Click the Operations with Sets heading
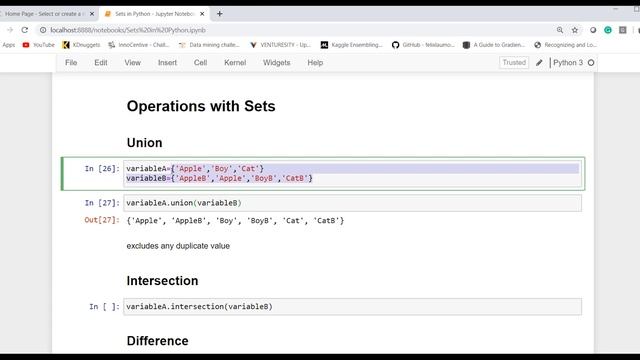This screenshot has height=360, width=640. (x=201, y=106)
